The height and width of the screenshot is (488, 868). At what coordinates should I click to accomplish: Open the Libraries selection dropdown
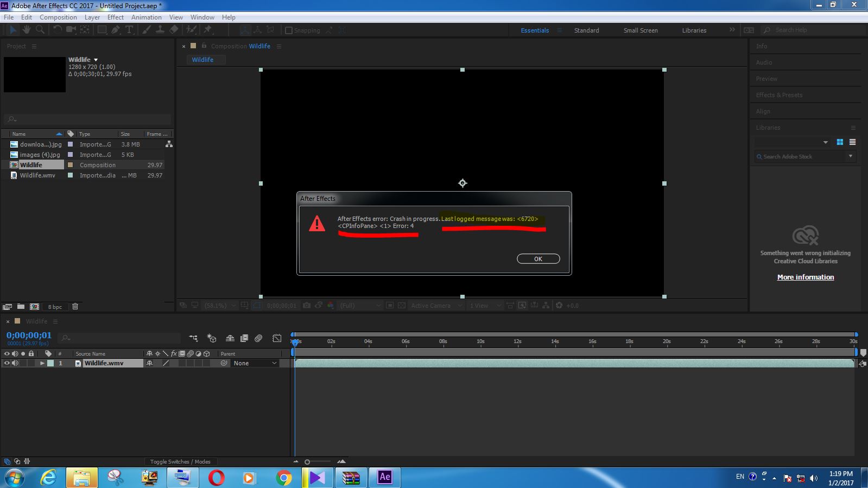click(x=792, y=142)
